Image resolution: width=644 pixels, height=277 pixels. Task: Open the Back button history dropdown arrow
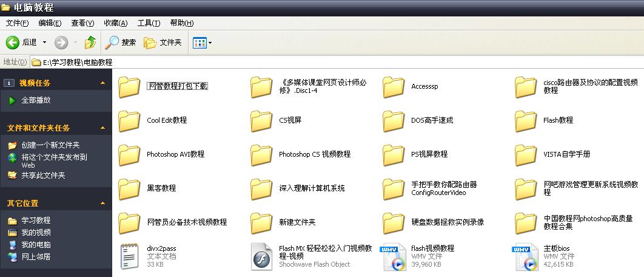(44, 43)
